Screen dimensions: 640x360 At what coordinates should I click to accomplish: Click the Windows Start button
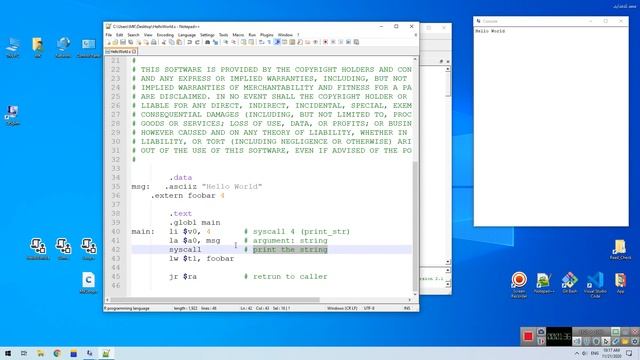(8, 353)
